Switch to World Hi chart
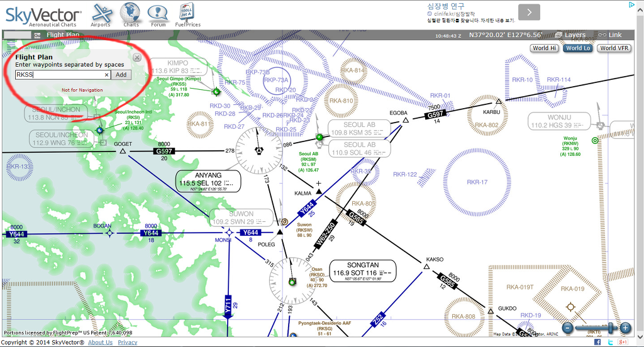 (544, 48)
